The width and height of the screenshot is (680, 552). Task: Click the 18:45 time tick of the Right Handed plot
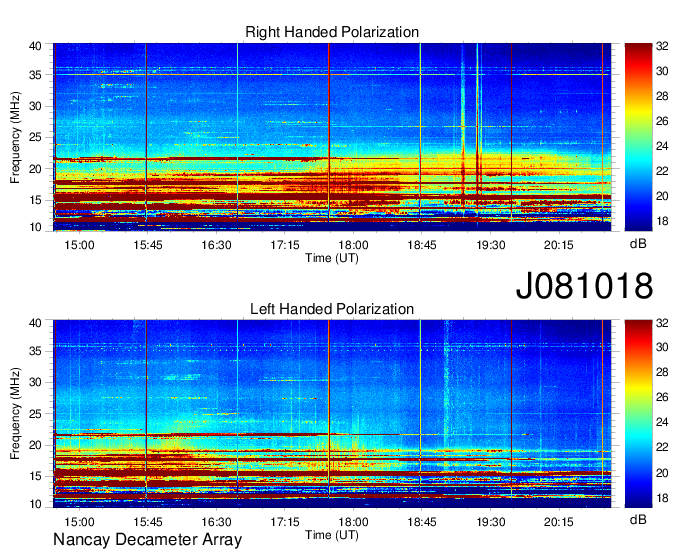pos(422,245)
